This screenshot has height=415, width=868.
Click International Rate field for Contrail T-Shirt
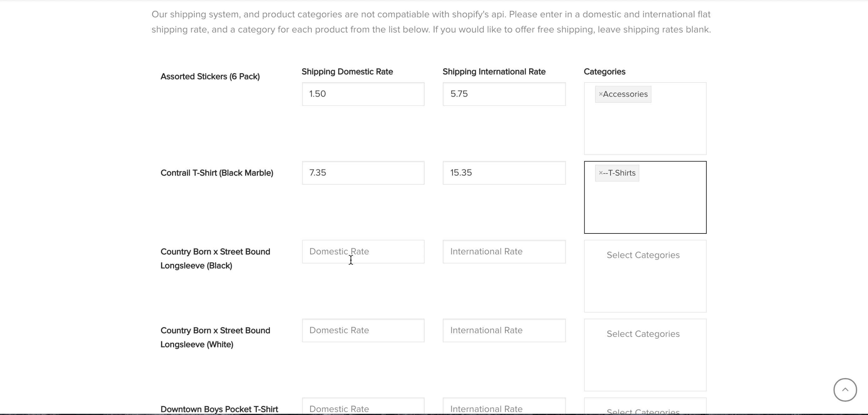pyautogui.click(x=504, y=172)
